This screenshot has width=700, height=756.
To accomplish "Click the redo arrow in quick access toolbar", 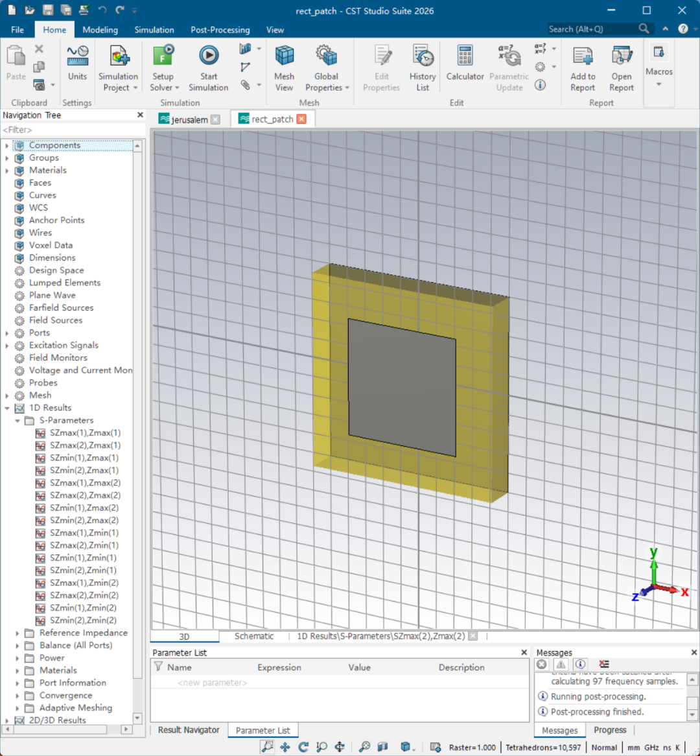I will 119,10.
